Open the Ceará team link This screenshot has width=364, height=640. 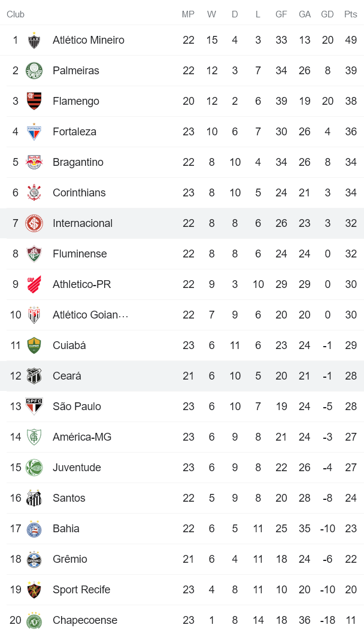[66, 376]
